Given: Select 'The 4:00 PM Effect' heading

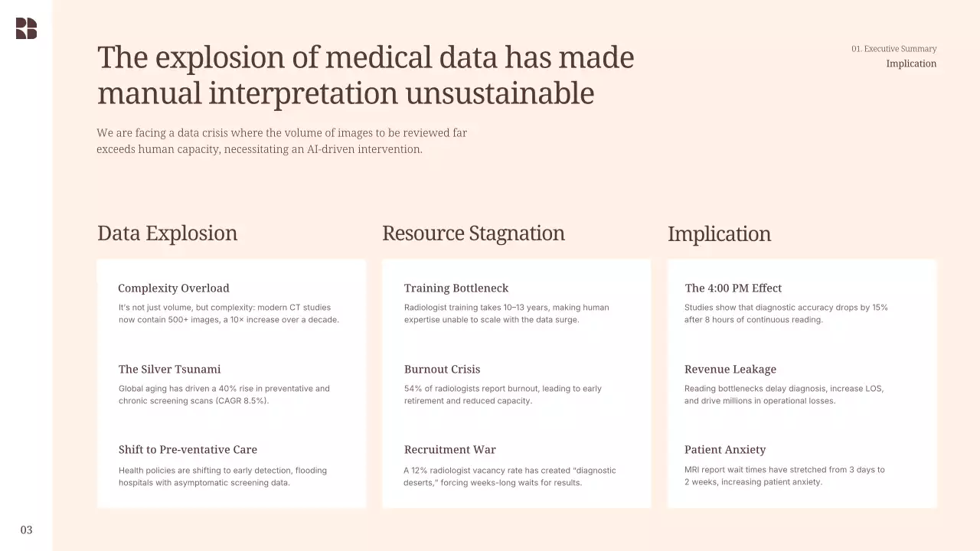Looking at the screenshot, I should click(733, 289).
